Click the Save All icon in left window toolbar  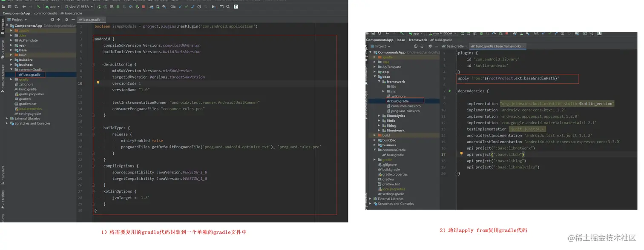10,7
